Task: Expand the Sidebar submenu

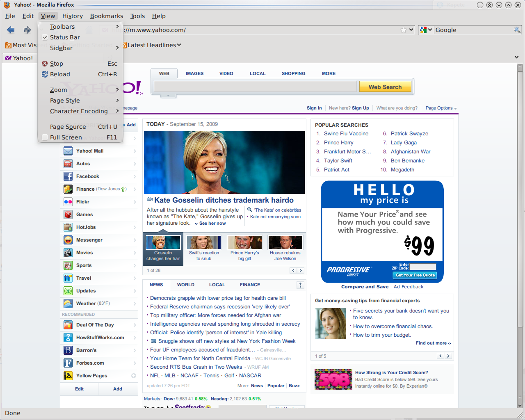Action: tap(80, 48)
